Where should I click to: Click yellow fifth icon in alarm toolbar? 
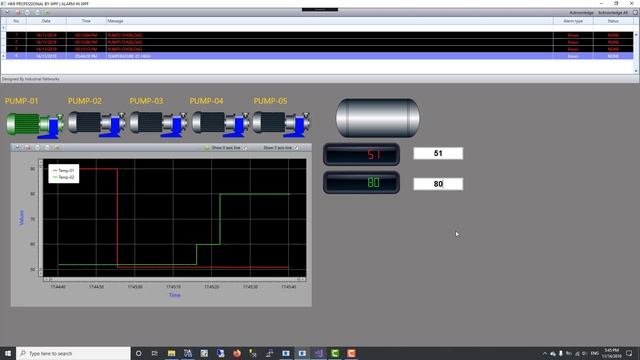47,13
